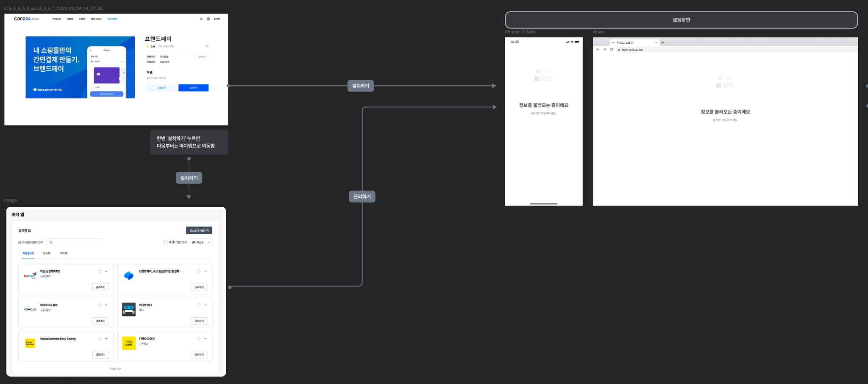Click 관리하기 on the 브랜드페이 card
The image size is (868, 384).
click(x=199, y=287)
